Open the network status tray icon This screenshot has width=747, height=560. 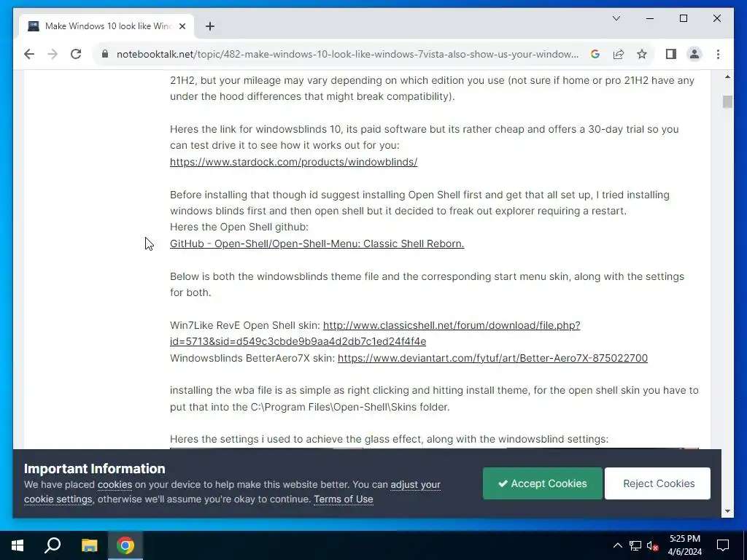635,545
